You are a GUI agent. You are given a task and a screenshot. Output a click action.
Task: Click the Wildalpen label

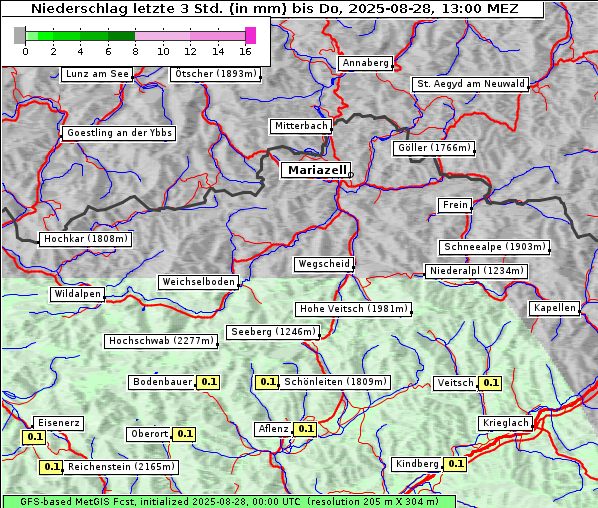click(77, 294)
